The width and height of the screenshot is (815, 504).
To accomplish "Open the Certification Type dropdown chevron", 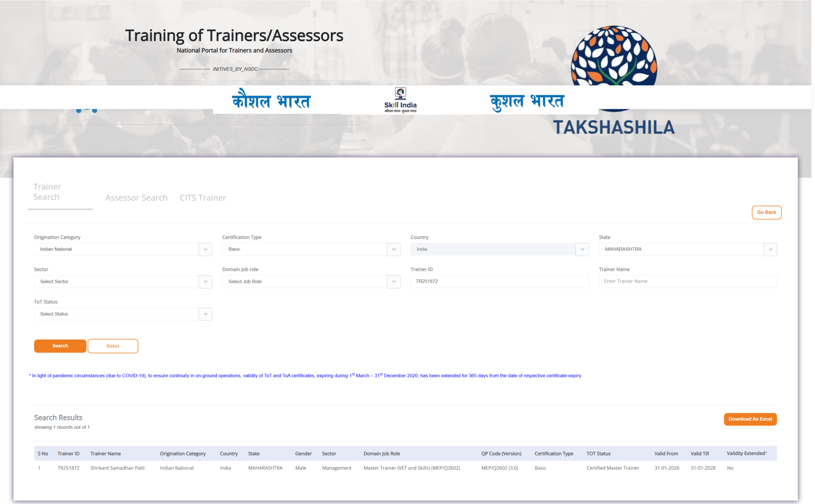I will tap(394, 249).
